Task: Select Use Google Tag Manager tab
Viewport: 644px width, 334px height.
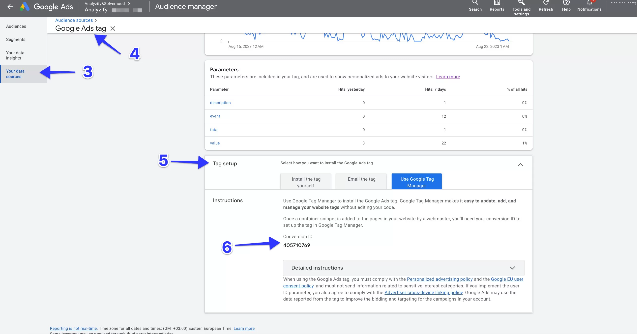Action: pos(417,181)
